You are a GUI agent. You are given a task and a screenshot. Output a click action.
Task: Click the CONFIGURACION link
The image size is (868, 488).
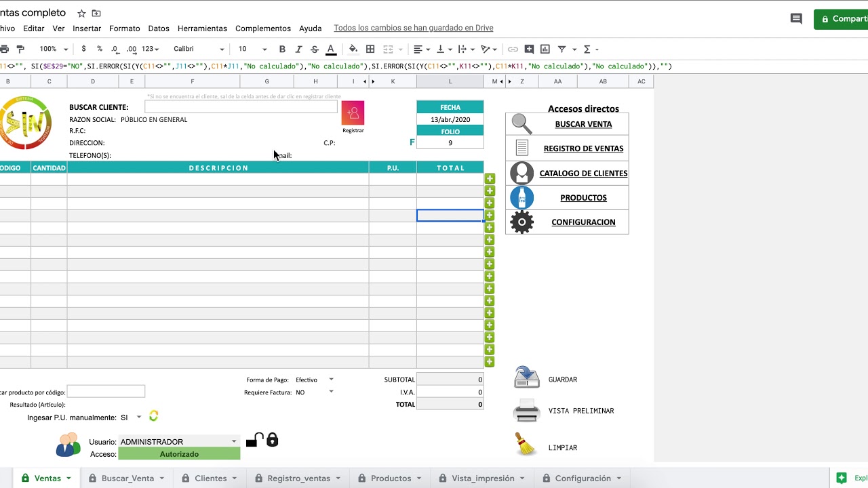click(583, 222)
